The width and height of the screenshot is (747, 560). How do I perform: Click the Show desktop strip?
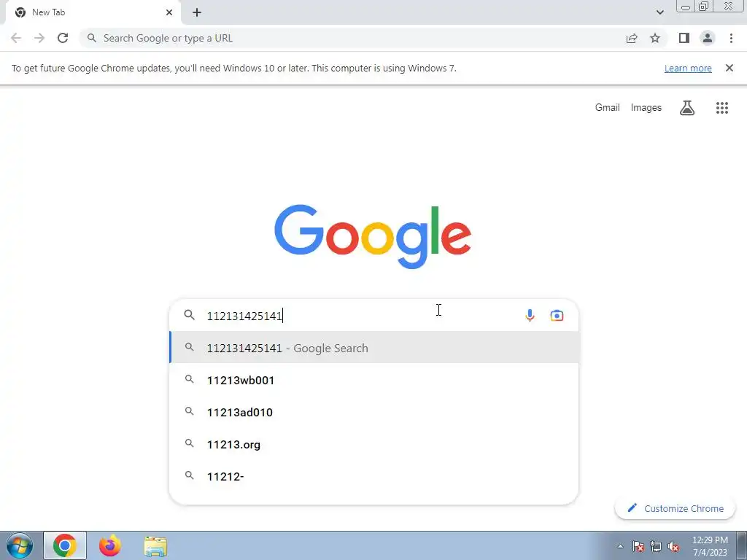point(742,545)
